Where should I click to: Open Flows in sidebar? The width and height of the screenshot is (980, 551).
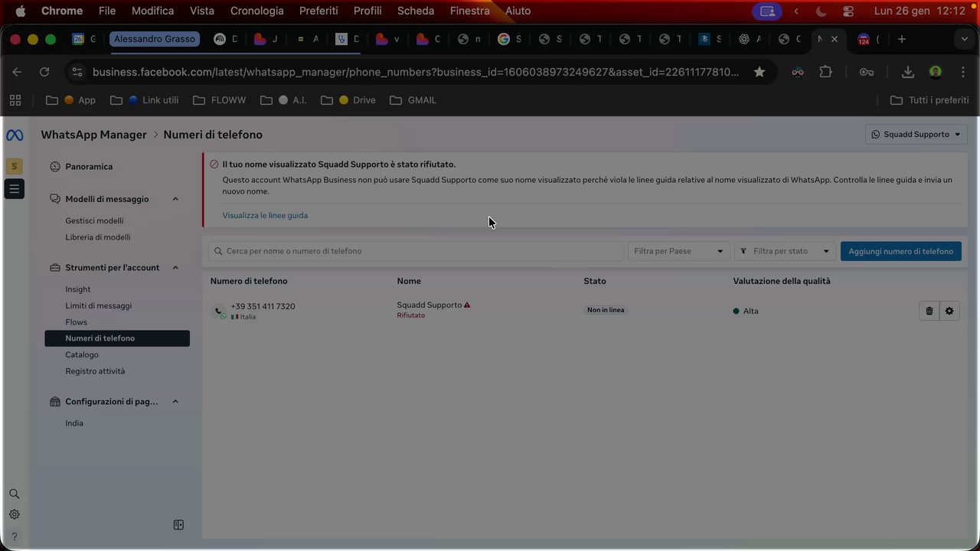77,322
